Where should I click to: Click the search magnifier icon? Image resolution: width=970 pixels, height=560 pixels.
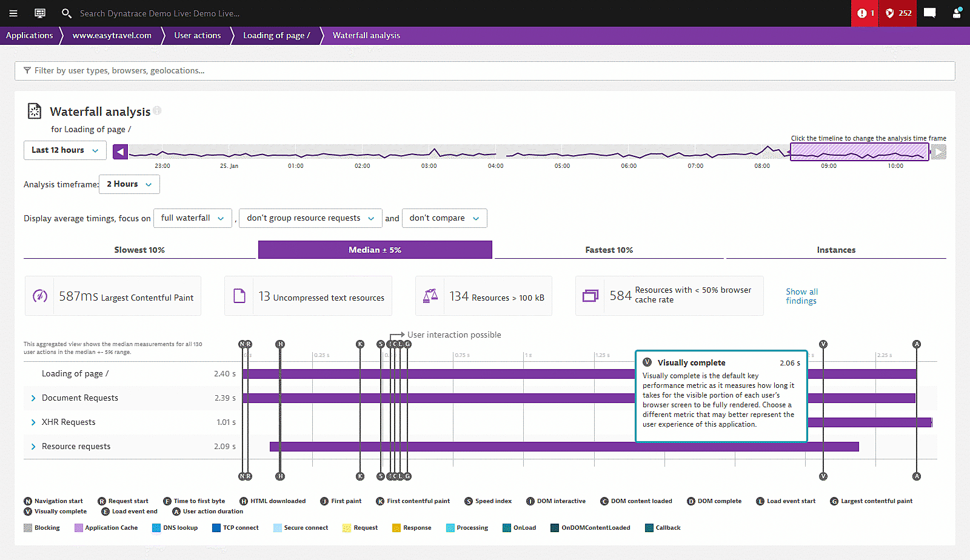(67, 13)
